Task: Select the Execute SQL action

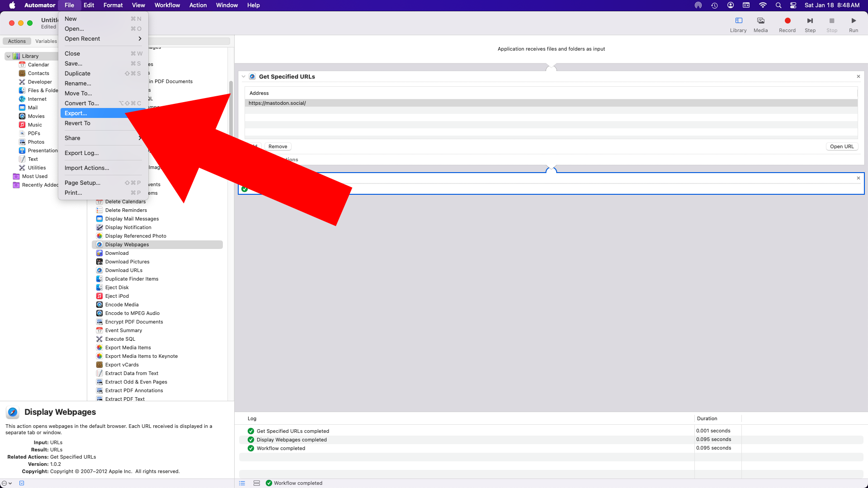Action: click(120, 339)
